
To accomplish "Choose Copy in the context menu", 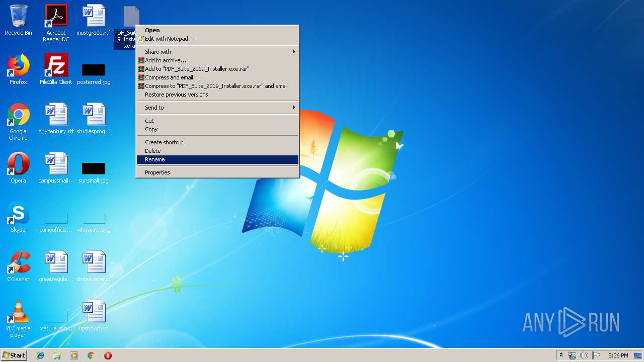I will [x=217, y=129].
